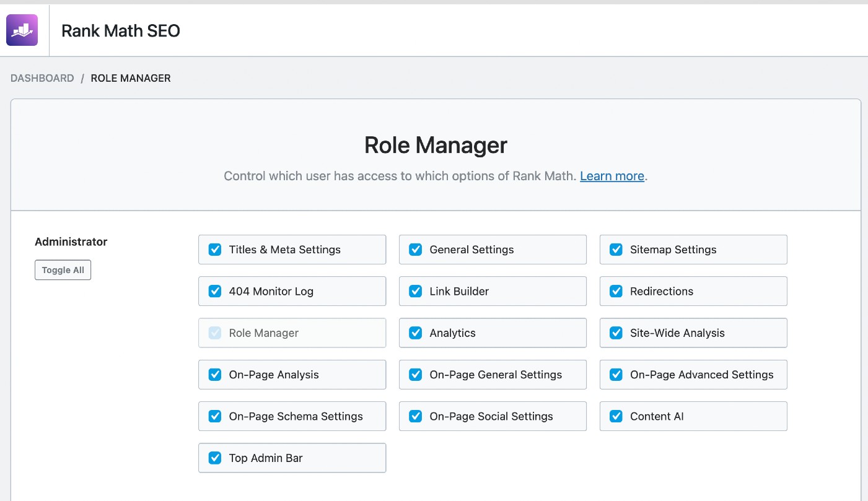Disable the Site-Wide Analysis checkbox
Image resolution: width=868 pixels, height=501 pixels.
point(616,333)
